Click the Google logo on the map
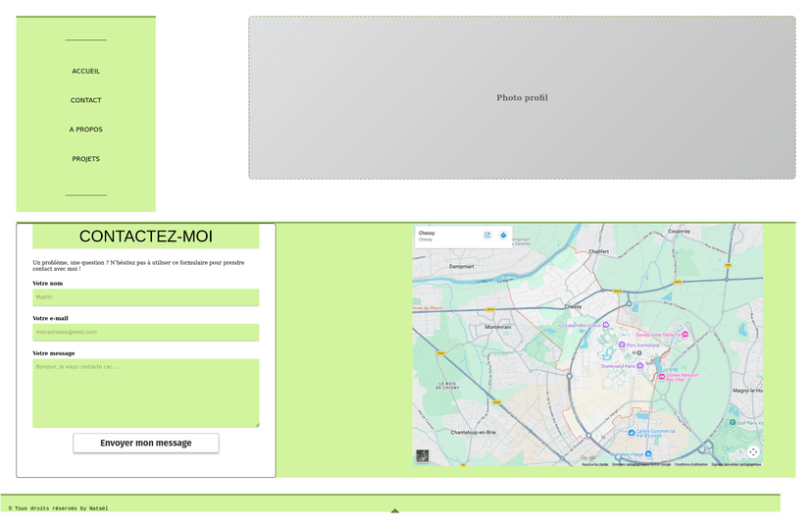Viewport: 812px width, 528px height. 587,457
